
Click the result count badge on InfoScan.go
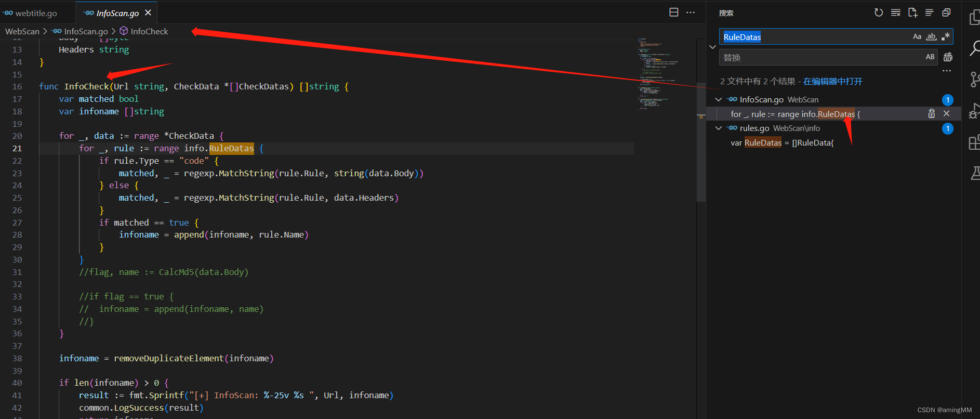click(x=948, y=100)
